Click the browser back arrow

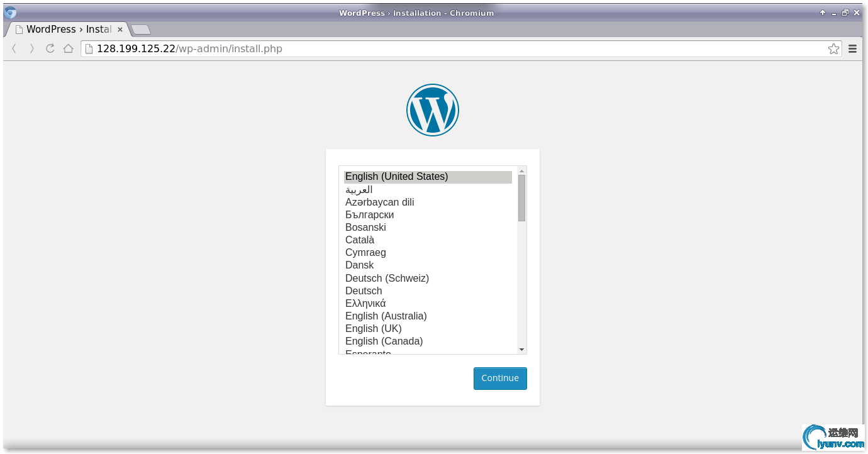pos(14,48)
